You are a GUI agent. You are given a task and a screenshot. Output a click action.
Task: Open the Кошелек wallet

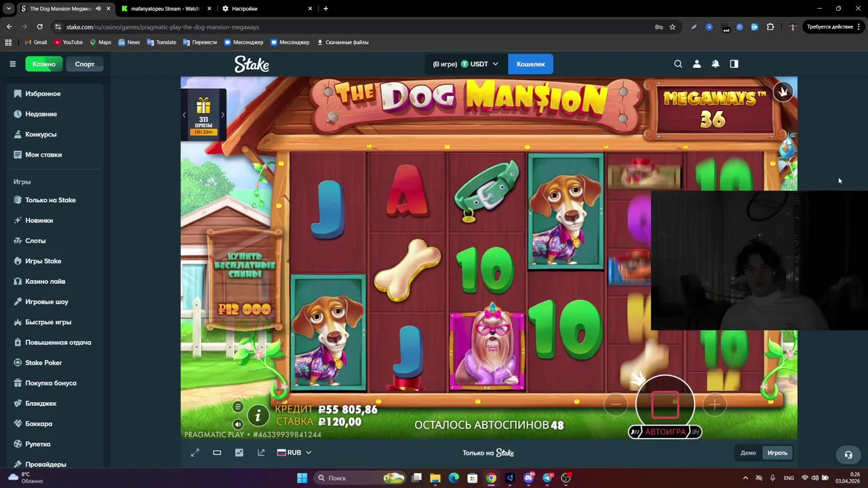click(530, 64)
